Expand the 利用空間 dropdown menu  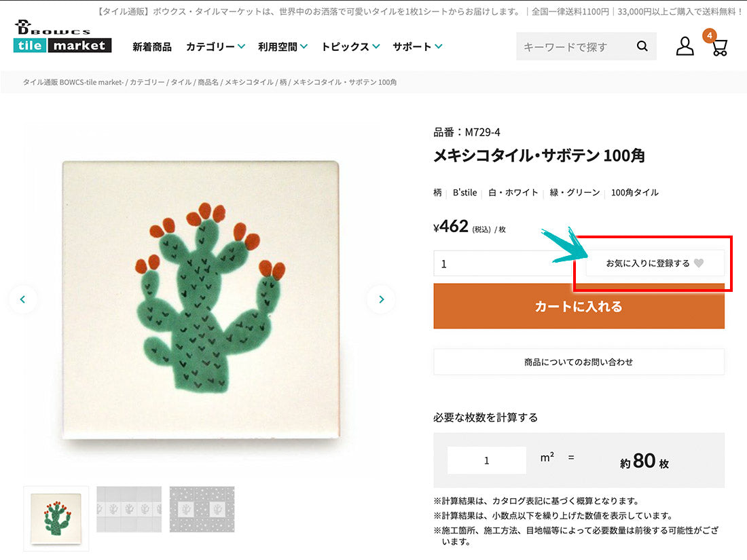coord(283,47)
